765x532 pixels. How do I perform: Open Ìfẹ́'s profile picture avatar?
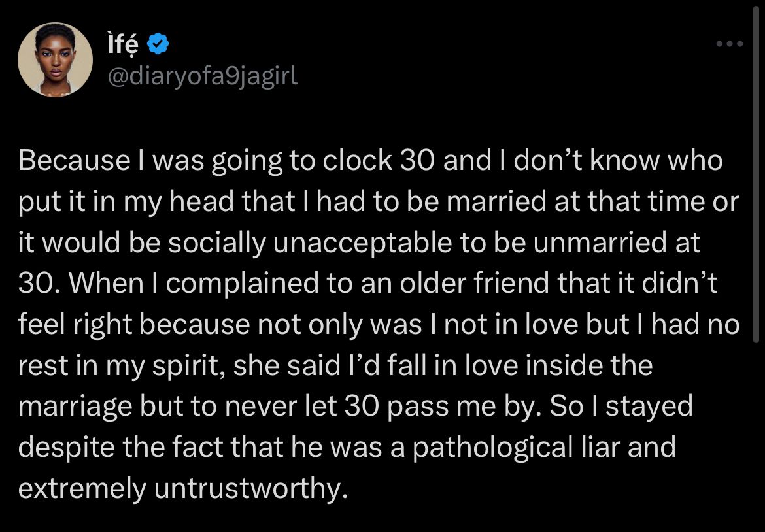(55, 59)
